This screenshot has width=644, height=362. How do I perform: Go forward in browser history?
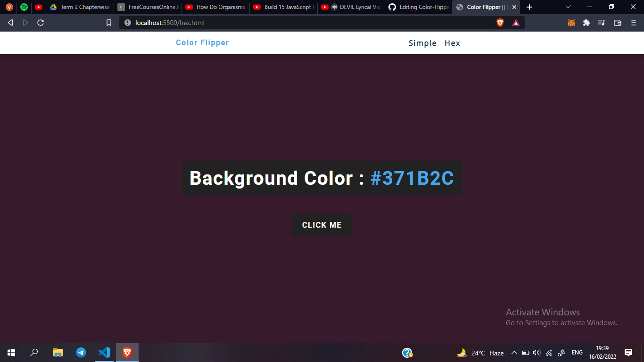pos(25,23)
